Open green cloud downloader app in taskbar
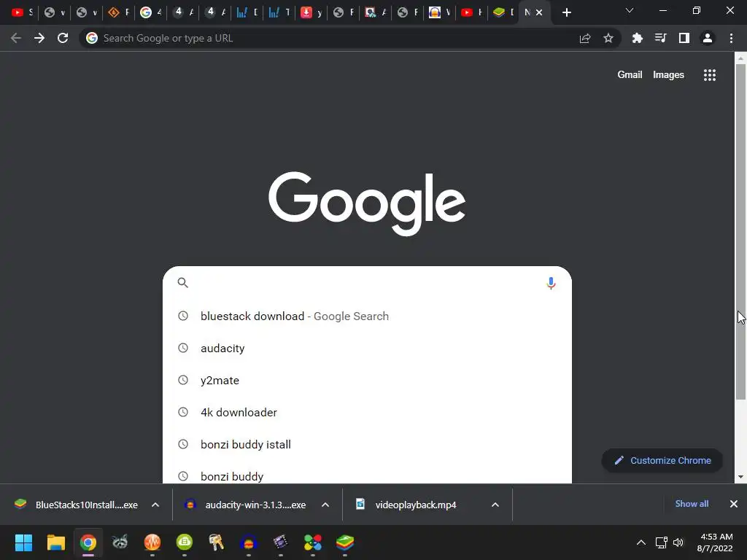The height and width of the screenshot is (560, 747). pos(185,542)
